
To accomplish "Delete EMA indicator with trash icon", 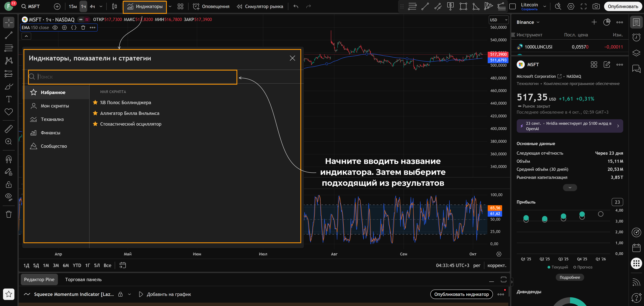I will click(x=83, y=28).
